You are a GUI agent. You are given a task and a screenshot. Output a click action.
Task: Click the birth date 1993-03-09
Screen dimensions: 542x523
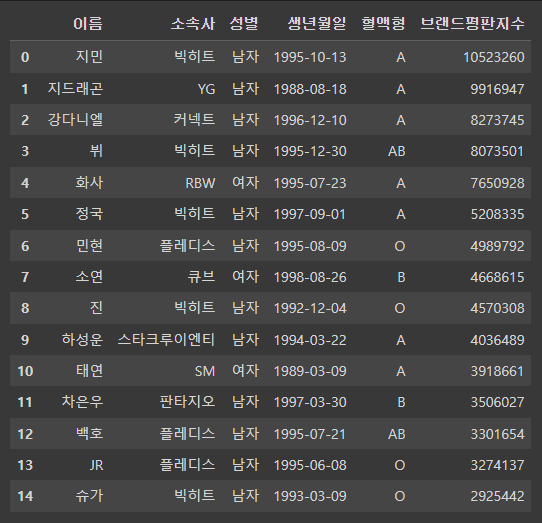(x=310, y=497)
